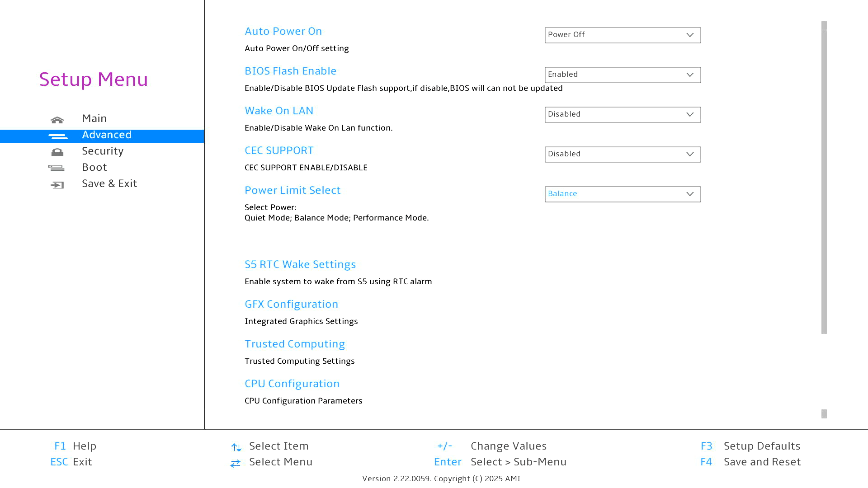Screen dimensions: 868x488
Task: Click the Advanced menu icon
Action: pos(58,136)
